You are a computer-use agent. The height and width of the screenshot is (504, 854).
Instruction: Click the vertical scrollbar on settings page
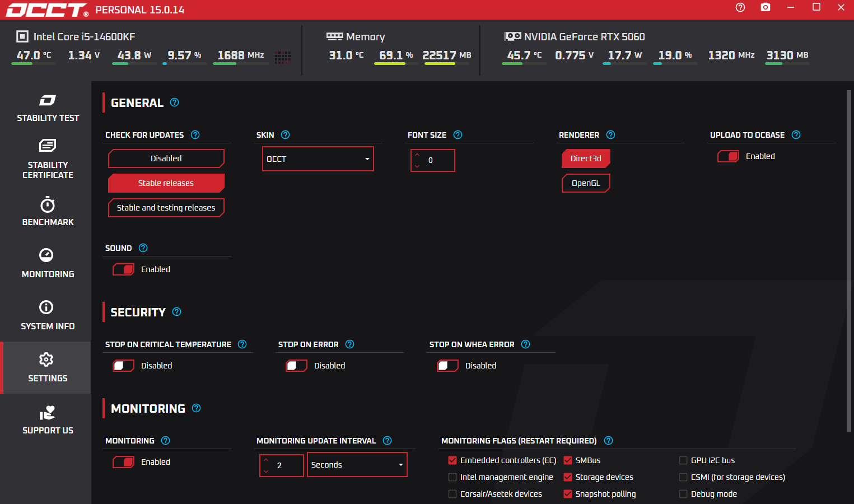849,261
